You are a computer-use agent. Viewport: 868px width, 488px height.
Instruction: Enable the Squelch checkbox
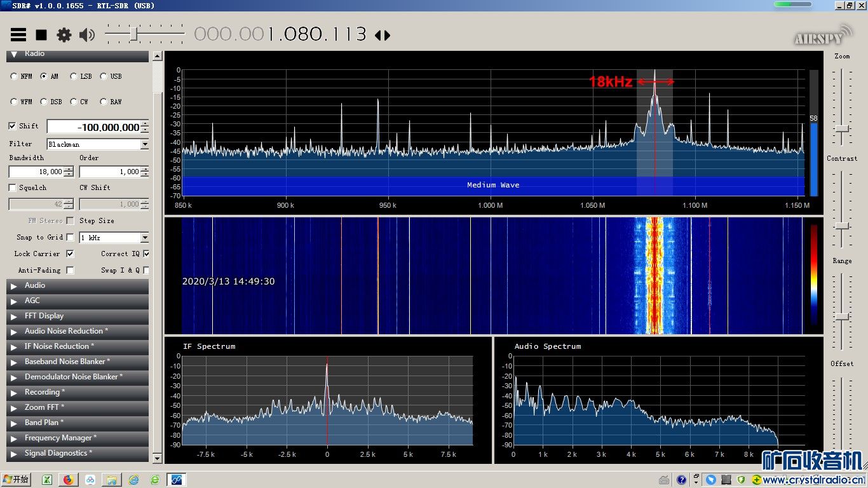pyautogui.click(x=13, y=188)
